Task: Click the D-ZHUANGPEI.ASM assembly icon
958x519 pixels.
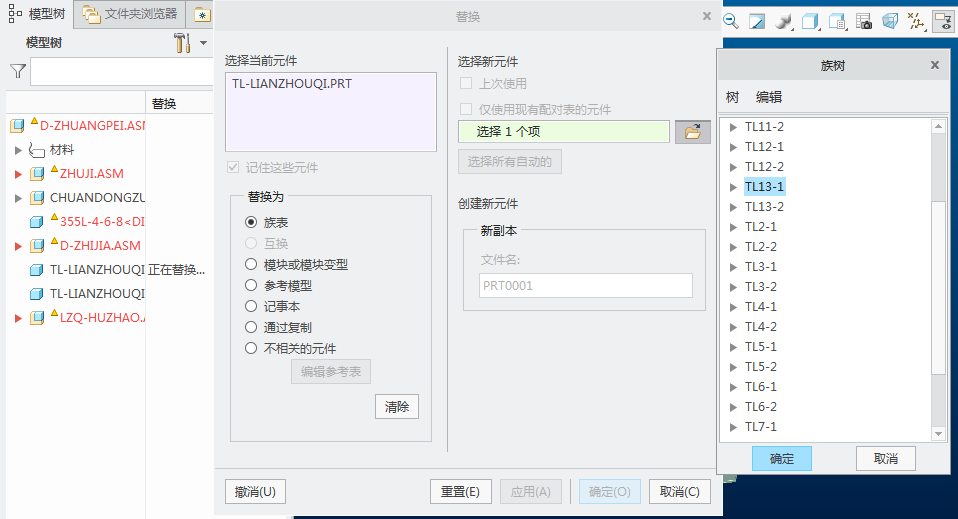Action: tap(17, 126)
